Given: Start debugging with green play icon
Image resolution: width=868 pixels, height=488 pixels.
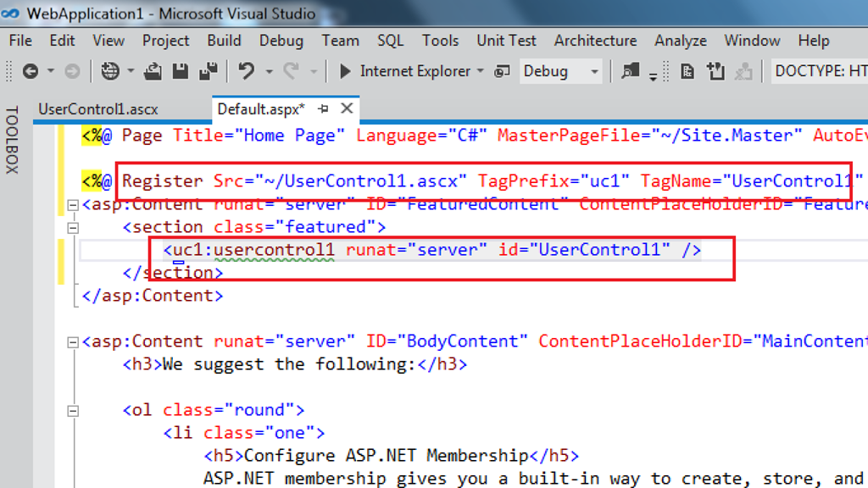Looking at the screenshot, I should [x=345, y=71].
